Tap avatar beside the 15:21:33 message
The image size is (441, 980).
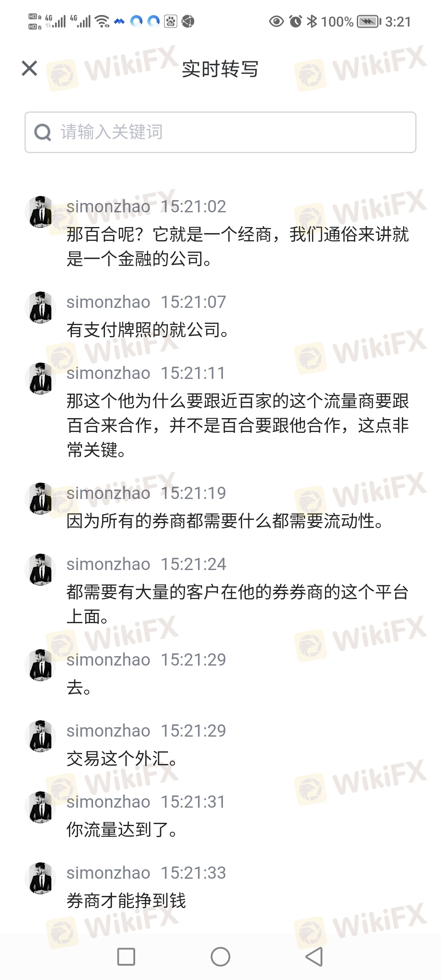coord(40,878)
